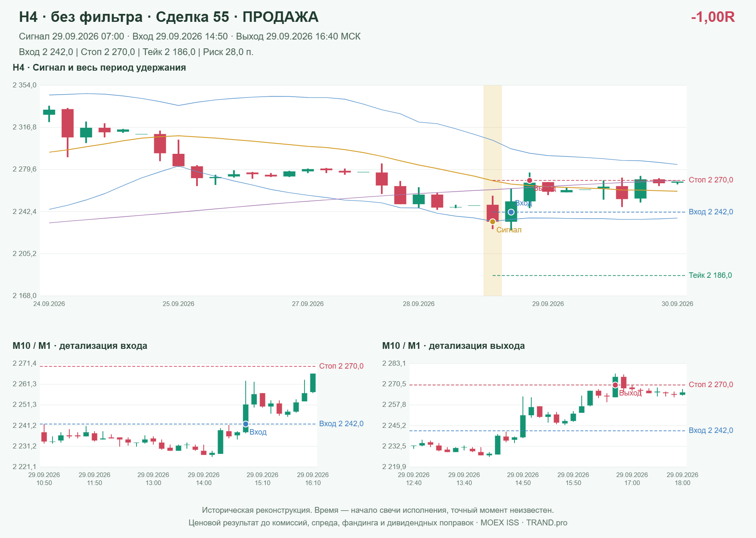Click 'Стоп 2 270,0' label in exit detail chart

click(711, 385)
